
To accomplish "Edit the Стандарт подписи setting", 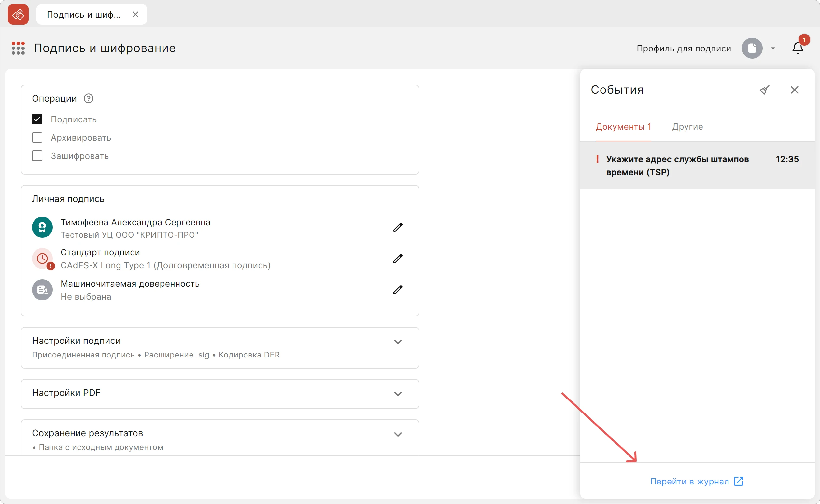I will point(398,258).
